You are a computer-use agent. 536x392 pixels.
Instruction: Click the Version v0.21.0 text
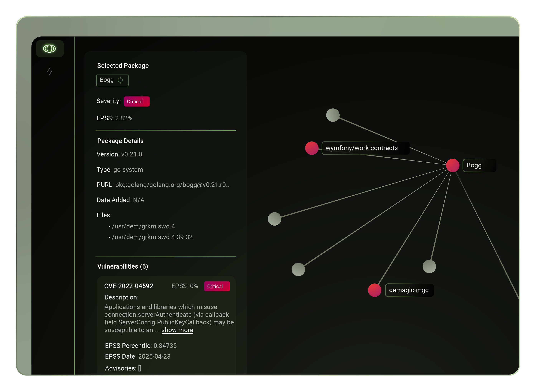coord(119,154)
